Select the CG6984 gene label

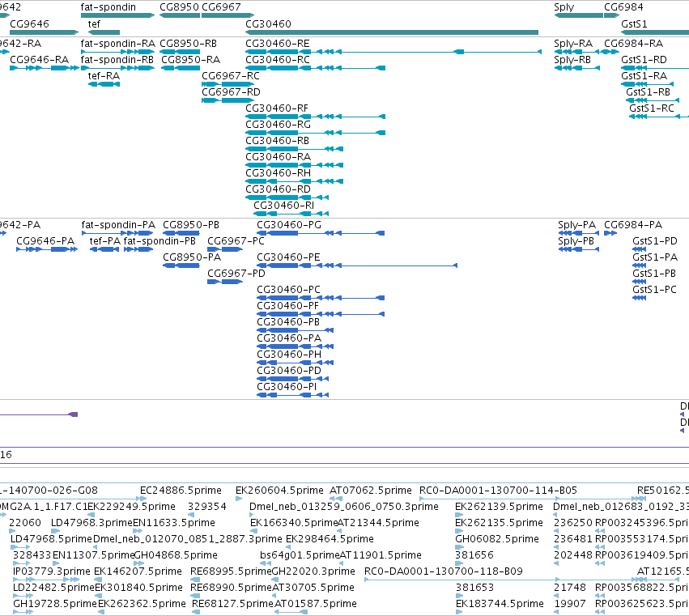point(623,7)
